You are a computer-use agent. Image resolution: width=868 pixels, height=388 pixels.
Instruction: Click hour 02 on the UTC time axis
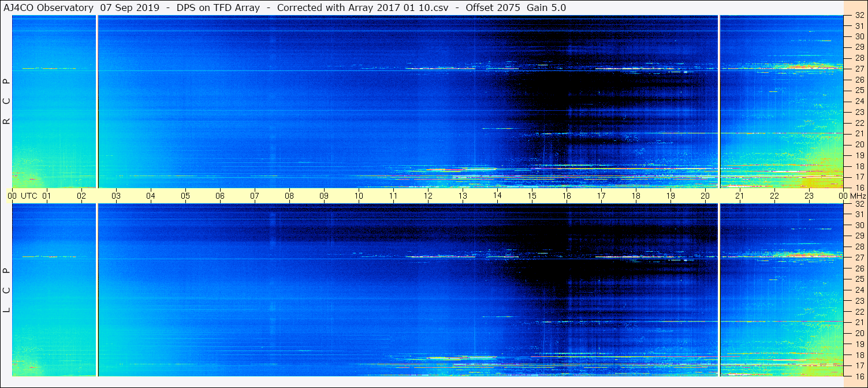click(x=81, y=196)
